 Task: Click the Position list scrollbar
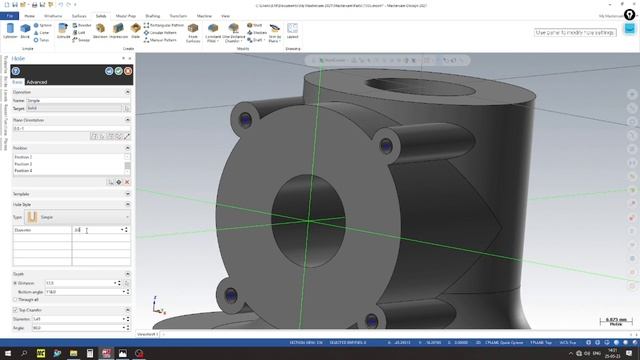click(127, 164)
